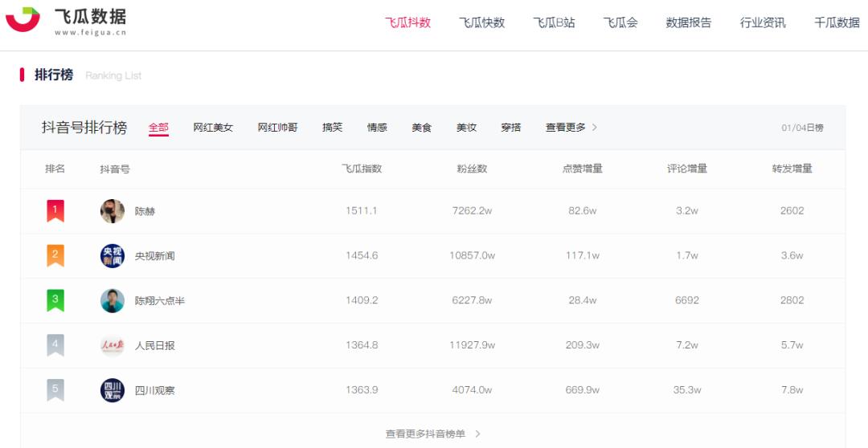Screen dimensions: 868x448
Task: Open 飞瓜会 navigation item
Action: [620, 22]
